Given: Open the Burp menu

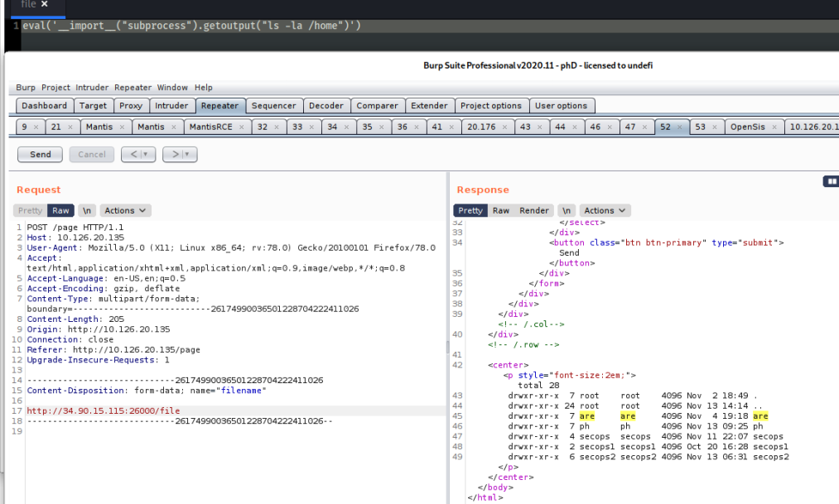Looking at the screenshot, I should 26,88.
